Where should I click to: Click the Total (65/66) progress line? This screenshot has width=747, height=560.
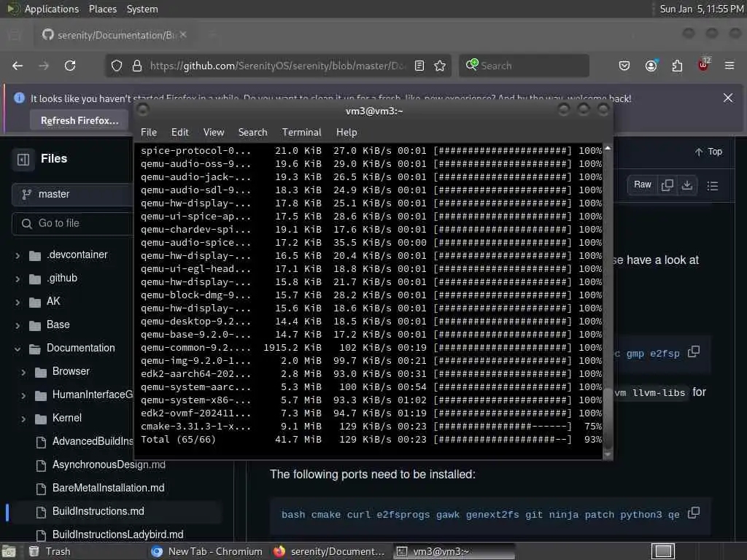click(371, 440)
